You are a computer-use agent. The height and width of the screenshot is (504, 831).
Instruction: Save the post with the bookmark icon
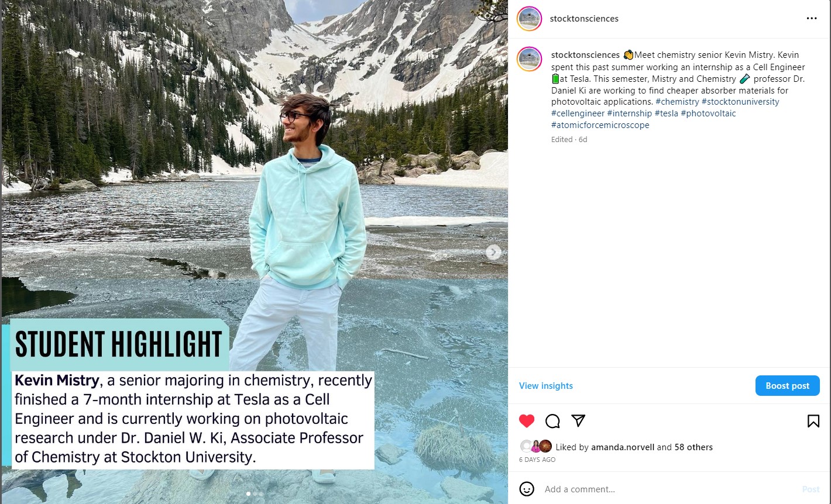click(812, 420)
